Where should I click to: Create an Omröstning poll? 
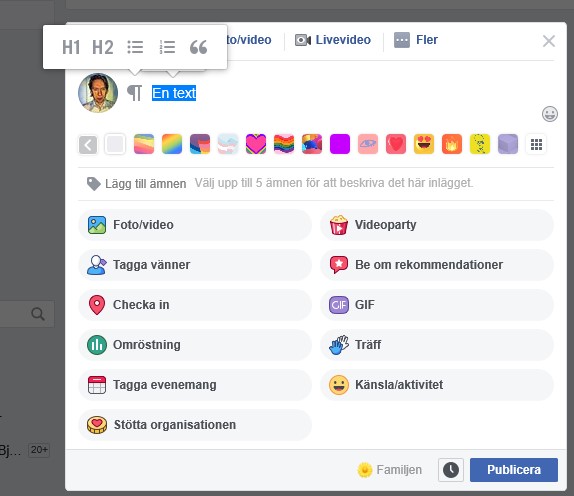point(195,345)
